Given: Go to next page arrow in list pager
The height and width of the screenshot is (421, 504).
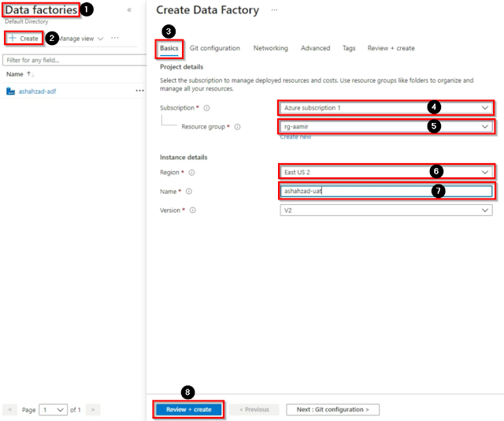Looking at the screenshot, I should click(93, 410).
